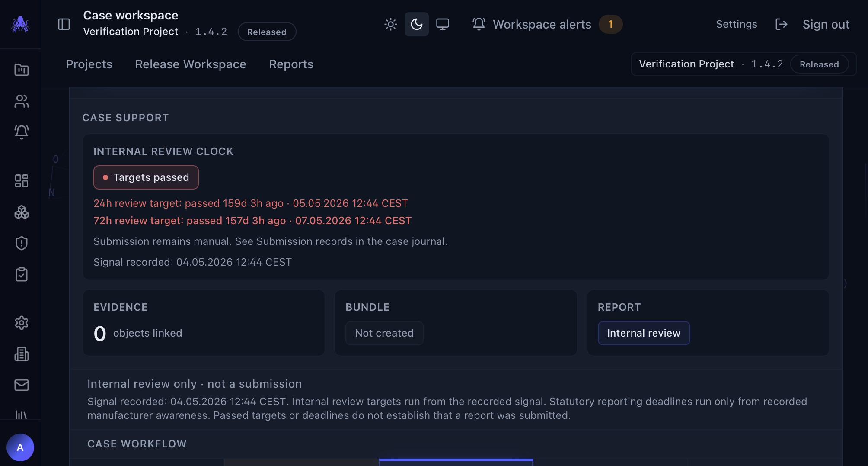Open sidebar library books icon

(21, 415)
